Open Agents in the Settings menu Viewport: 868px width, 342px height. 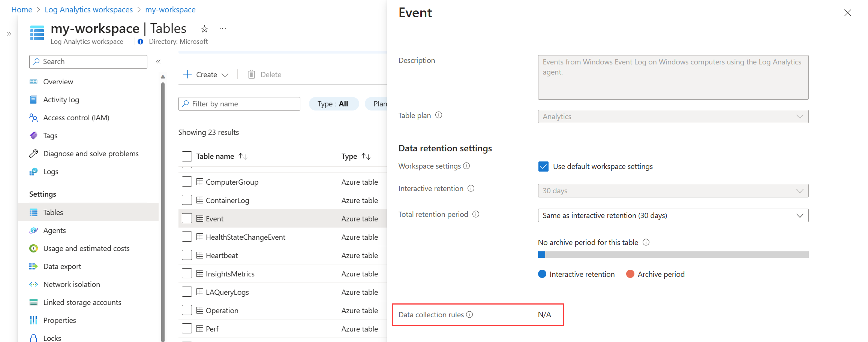tap(54, 230)
